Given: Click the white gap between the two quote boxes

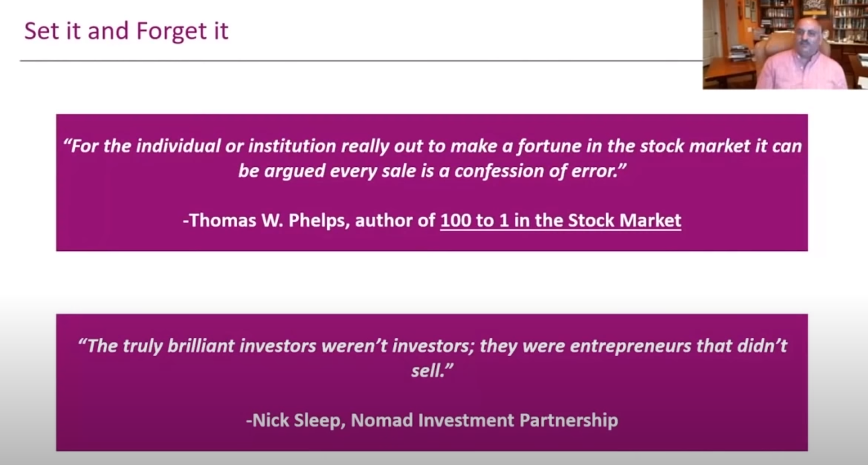Looking at the screenshot, I should tap(432, 282).
